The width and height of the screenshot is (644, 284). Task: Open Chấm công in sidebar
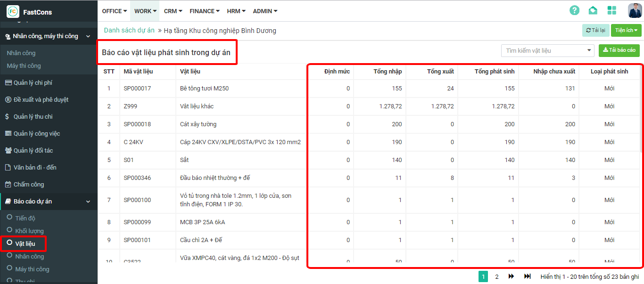[x=28, y=184]
